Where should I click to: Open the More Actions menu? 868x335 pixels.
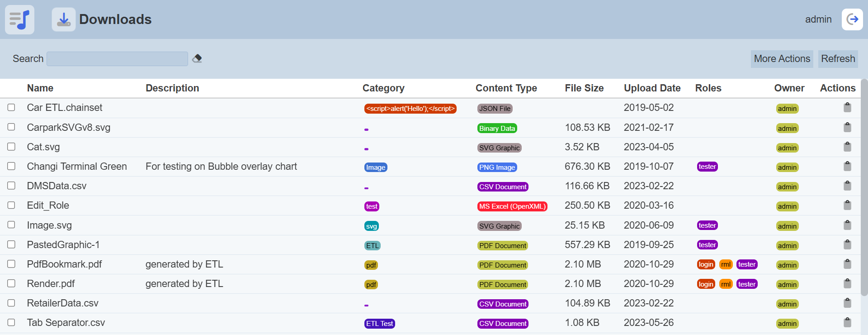point(782,59)
